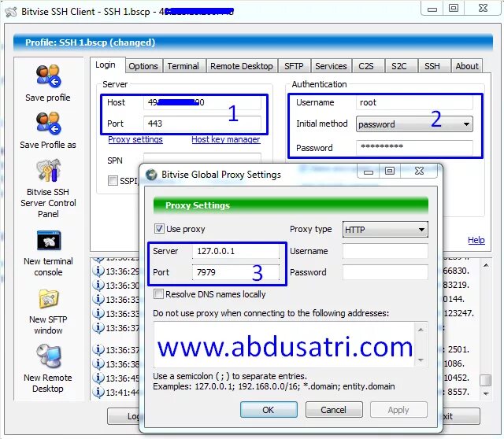This screenshot has width=504, height=439.
Task: Click the proxy exclusion addresses text area
Action: 284,345
